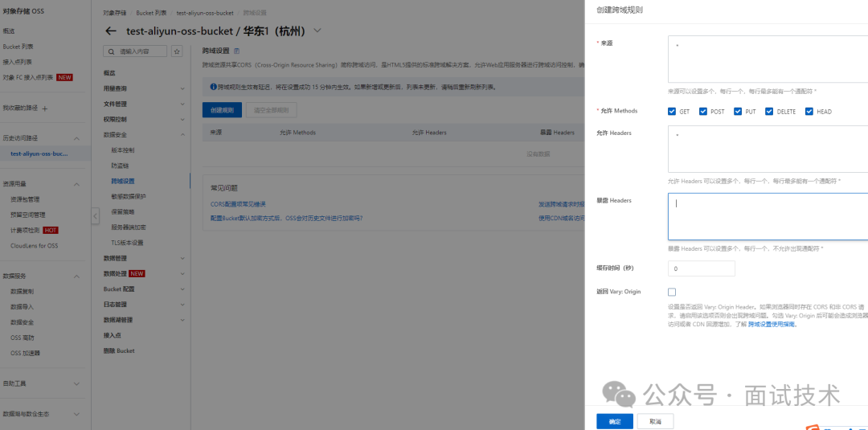Image resolution: width=868 pixels, height=430 pixels.
Task: Click the search magnifier icon in sidebar
Action: tap(113, 51)
